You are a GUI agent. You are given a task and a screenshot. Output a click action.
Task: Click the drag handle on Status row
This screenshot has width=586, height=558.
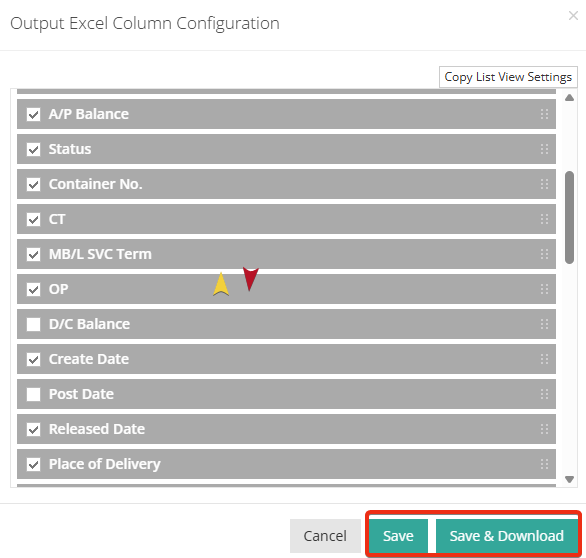click(x=544, y=149)
